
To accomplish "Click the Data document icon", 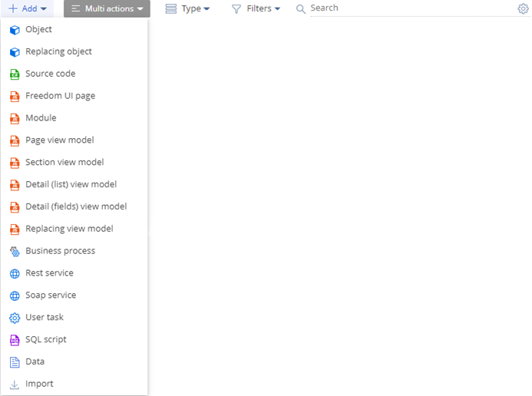I will [15, 362].
